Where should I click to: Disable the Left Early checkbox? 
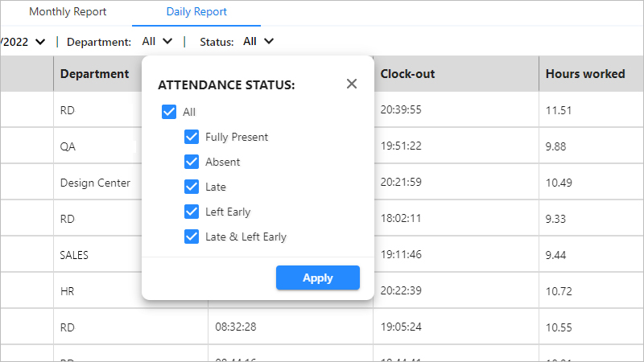tap(192, 212)
